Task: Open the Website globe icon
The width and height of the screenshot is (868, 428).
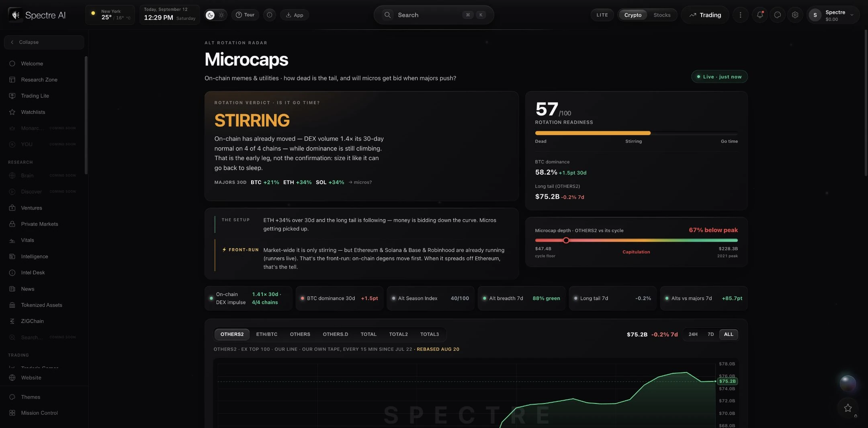Action: pyautogui.click(x=12, y=378)
